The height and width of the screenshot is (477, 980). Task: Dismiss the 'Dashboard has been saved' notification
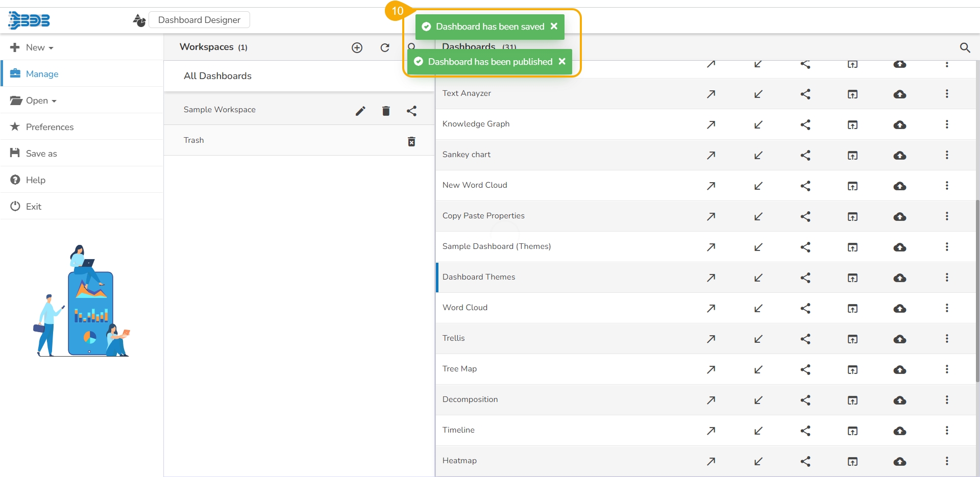click(554, 26)
